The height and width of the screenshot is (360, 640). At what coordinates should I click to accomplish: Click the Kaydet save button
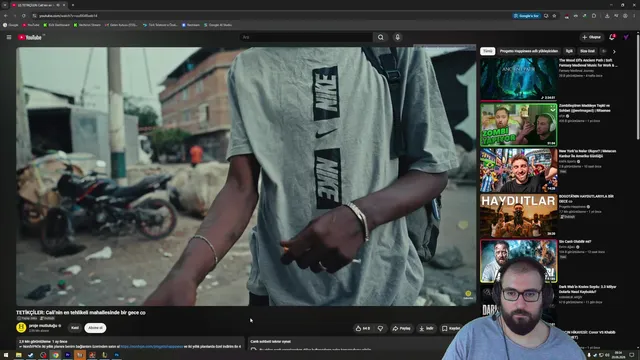pos(451,328)
